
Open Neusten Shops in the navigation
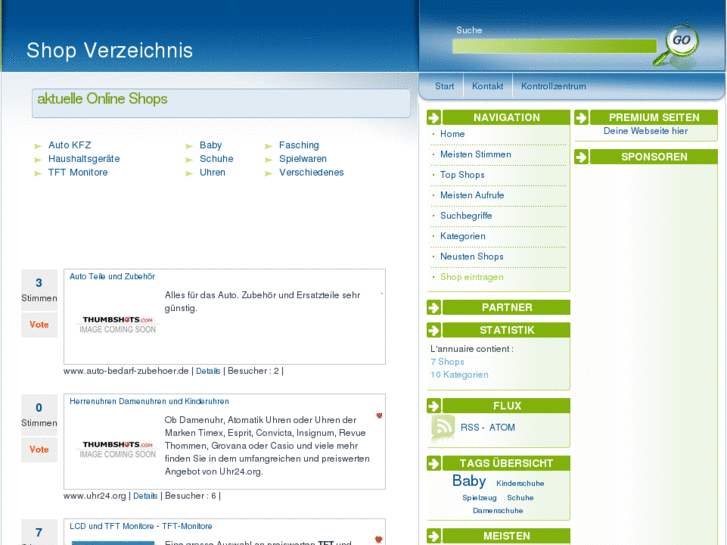[472, 256]
